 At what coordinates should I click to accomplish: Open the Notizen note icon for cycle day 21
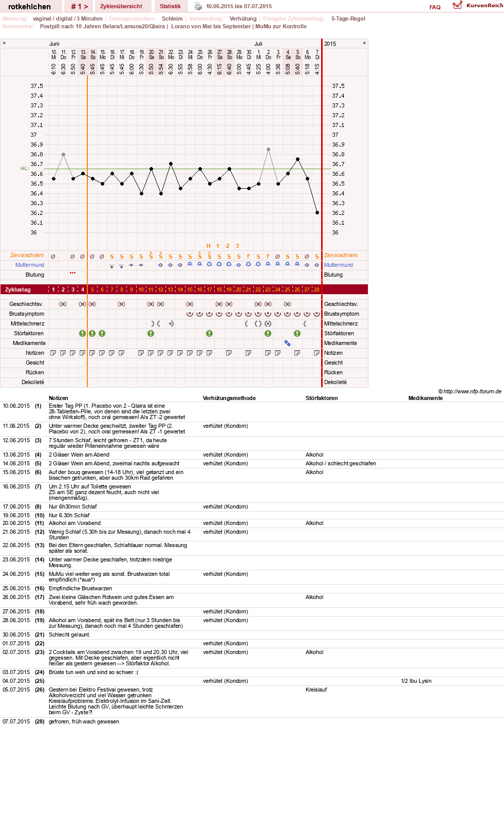[x=248, y=353]
